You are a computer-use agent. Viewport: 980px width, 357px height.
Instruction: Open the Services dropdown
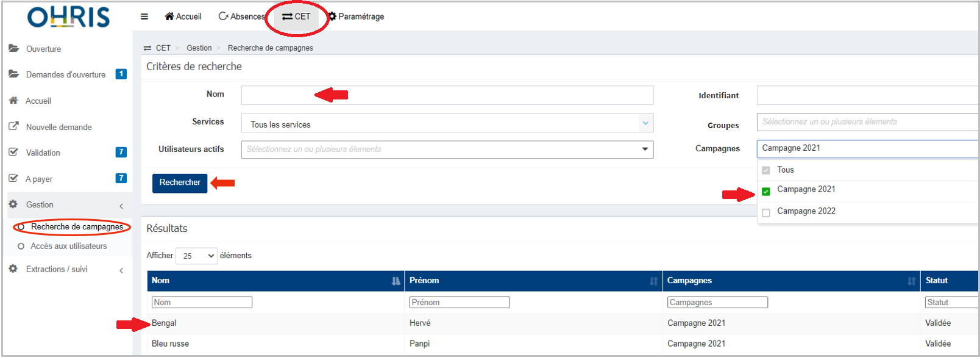pyautogui.click(x=447, y=123)
